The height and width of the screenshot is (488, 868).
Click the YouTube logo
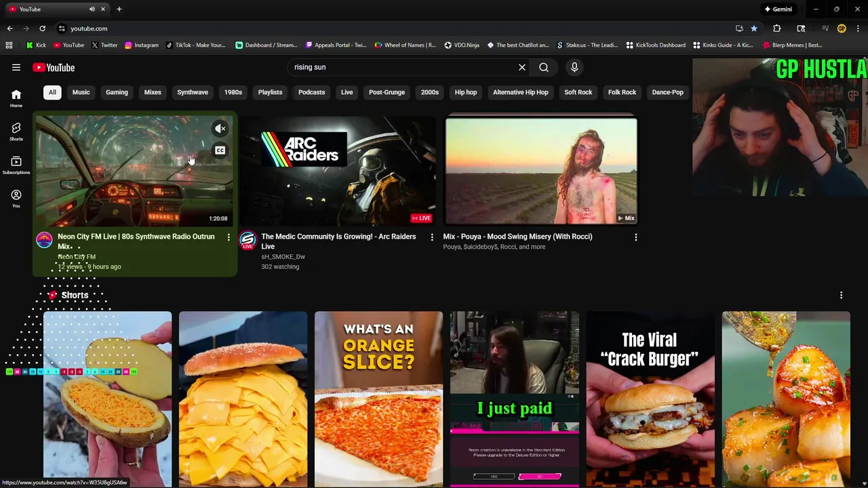point(54,67)
